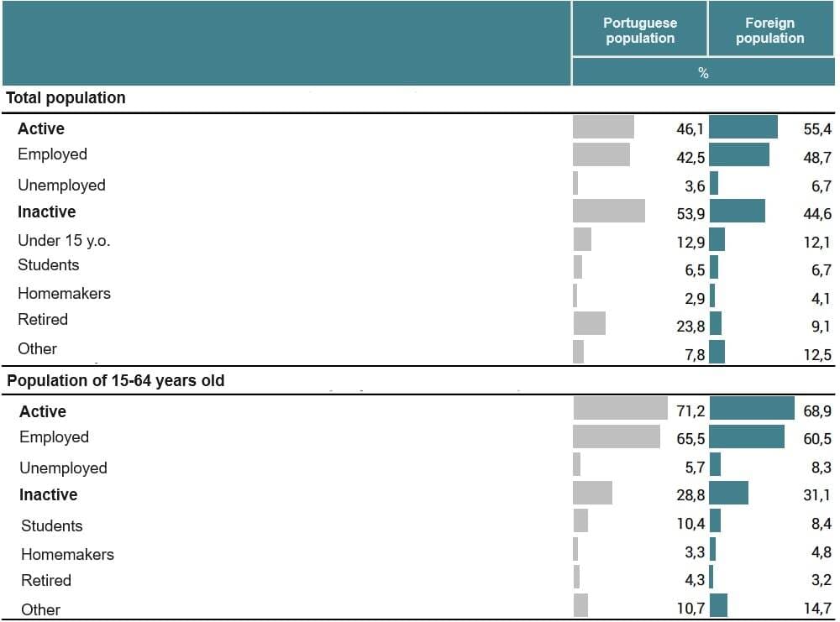Click the Foreign population column header
The width and height of the screenshot is (840, 622).
769,30
